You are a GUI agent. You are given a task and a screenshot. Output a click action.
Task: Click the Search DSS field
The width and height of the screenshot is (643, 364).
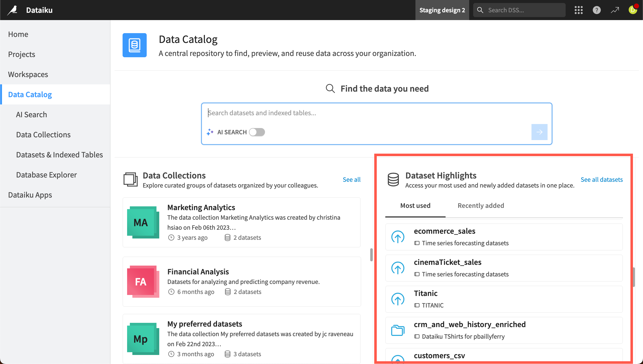[x=519, y=10]
